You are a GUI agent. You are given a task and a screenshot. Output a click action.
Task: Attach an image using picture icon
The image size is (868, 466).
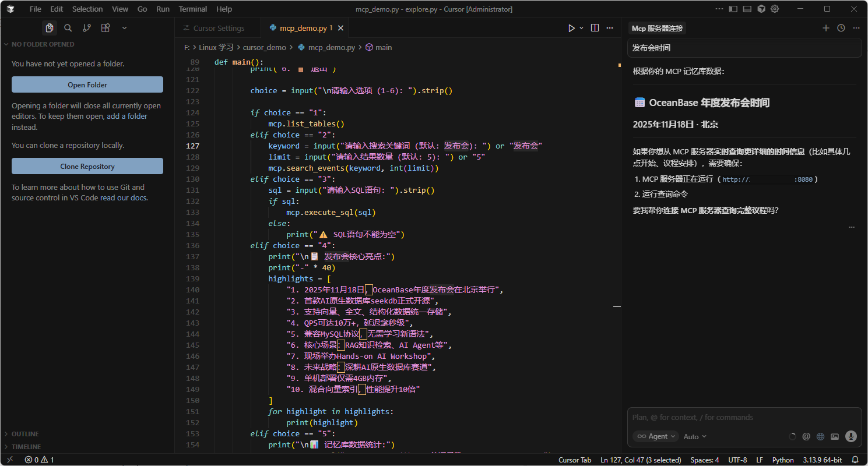835,436
